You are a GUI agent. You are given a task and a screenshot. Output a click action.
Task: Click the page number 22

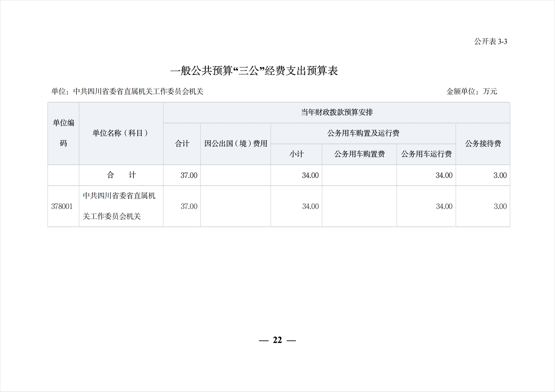(277, 340)
